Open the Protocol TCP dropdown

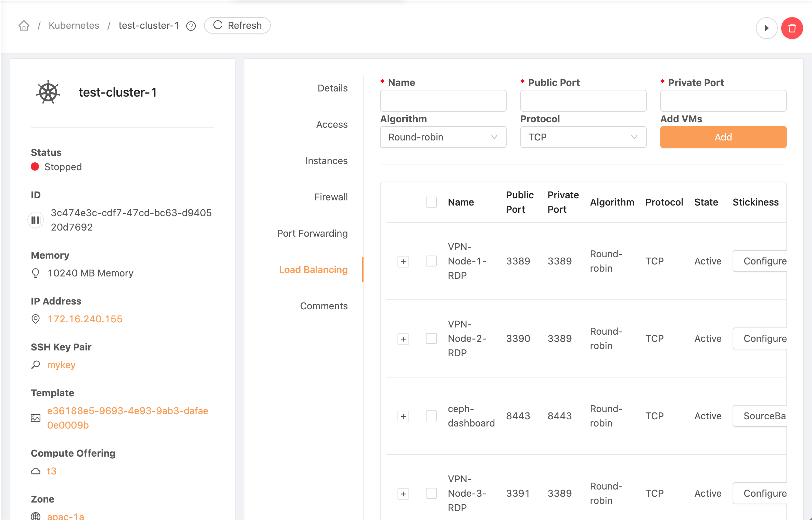[583, 137]
